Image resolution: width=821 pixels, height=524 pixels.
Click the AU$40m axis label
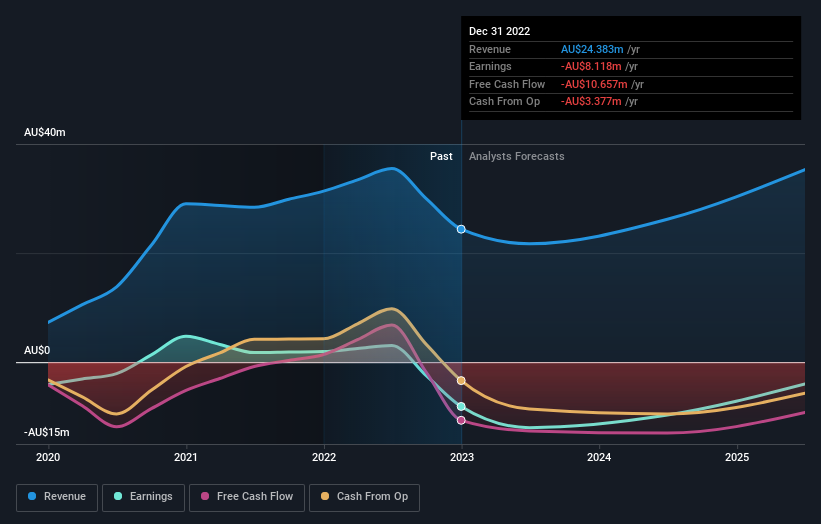click(45, 132)
